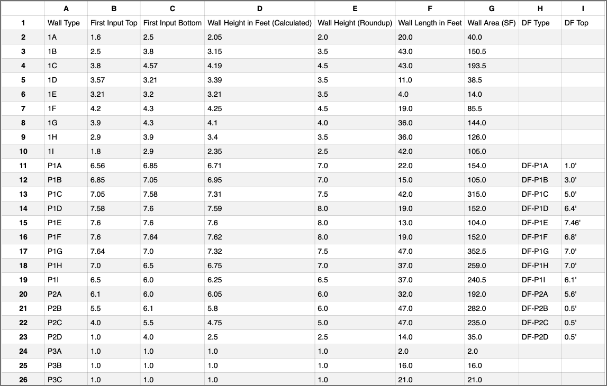The width and height of the screenshot is (607, 386).
Task: Select column A header
Action: (66, 8)
